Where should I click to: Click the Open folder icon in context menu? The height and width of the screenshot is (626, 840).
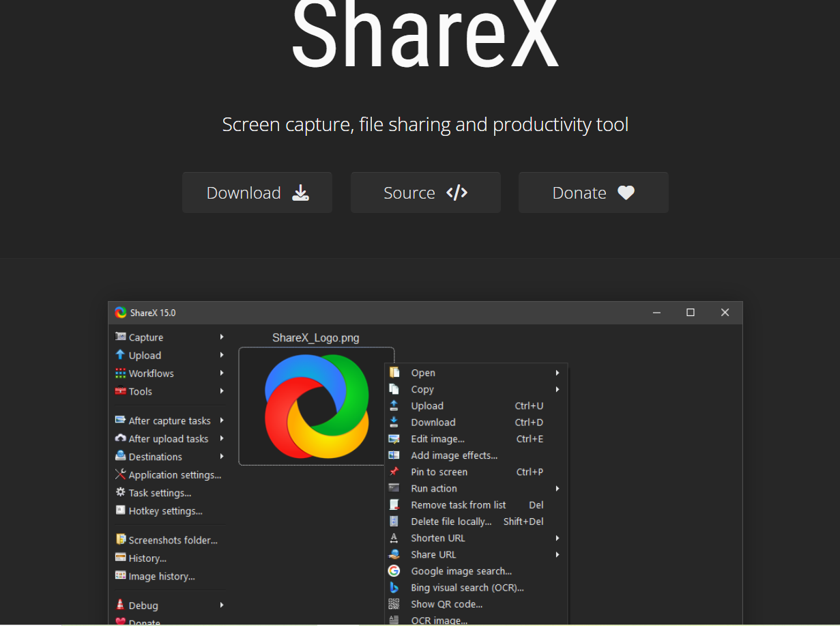click(394, 372)
